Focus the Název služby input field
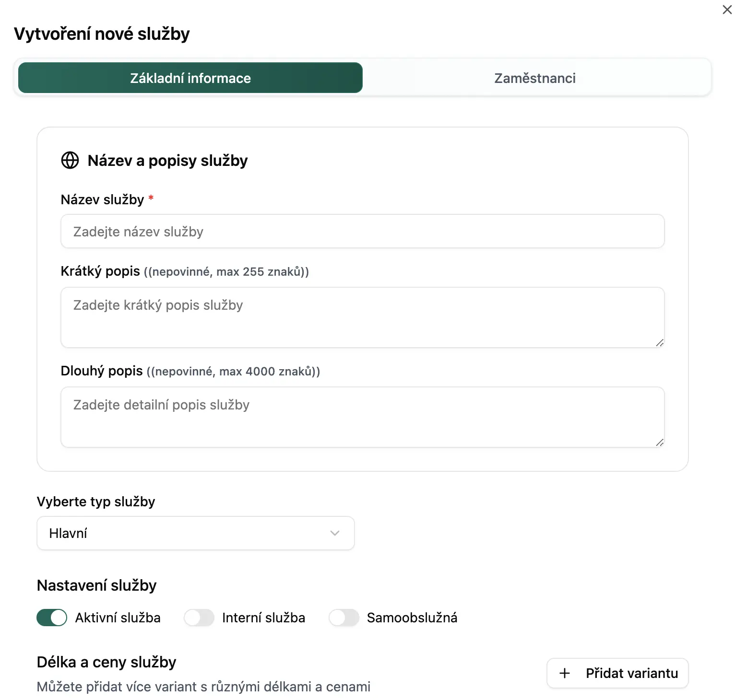 362,232
